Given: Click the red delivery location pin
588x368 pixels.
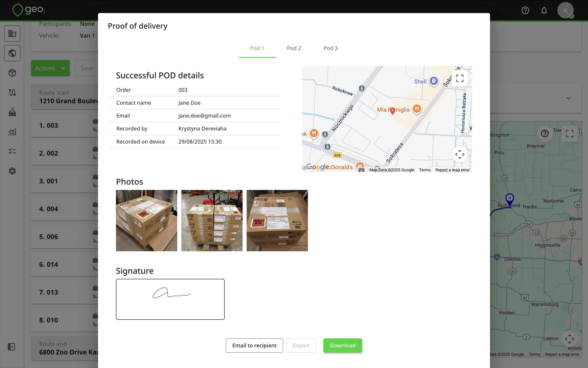Looking at the screenshot, I should (392, 111).
